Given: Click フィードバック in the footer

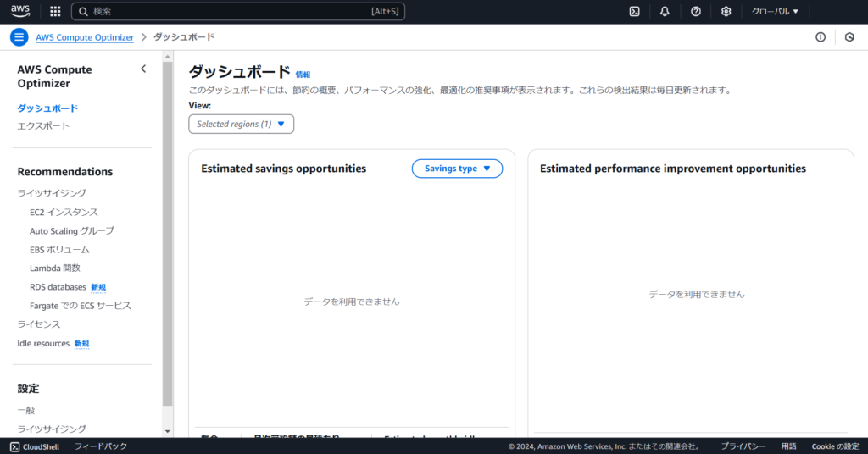Looking at the screenshot, I should pyautogui.click(x=101, y=446).
